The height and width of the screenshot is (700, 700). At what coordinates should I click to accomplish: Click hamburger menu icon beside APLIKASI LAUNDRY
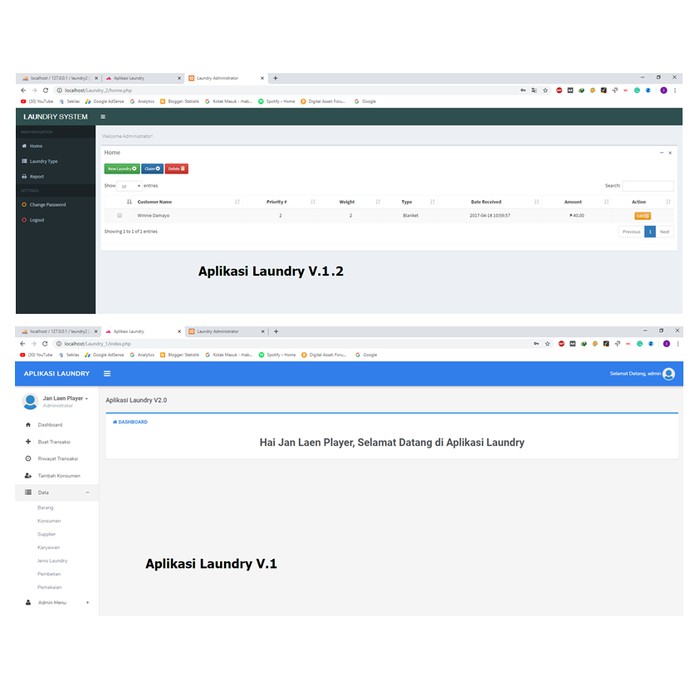point(107,374)
